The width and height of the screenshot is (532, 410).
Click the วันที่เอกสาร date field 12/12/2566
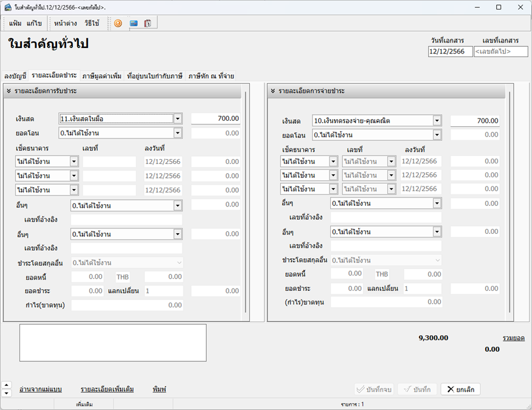click(x=451, y=52)
